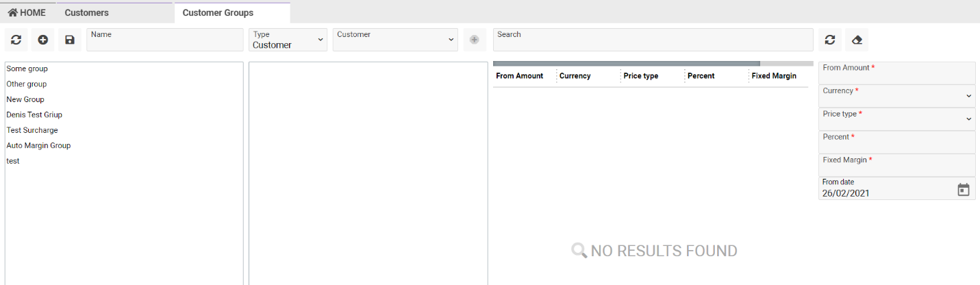Open the Currency dropdown in right form
This screenshot has width=980, height=285.
tap(896, 96)
